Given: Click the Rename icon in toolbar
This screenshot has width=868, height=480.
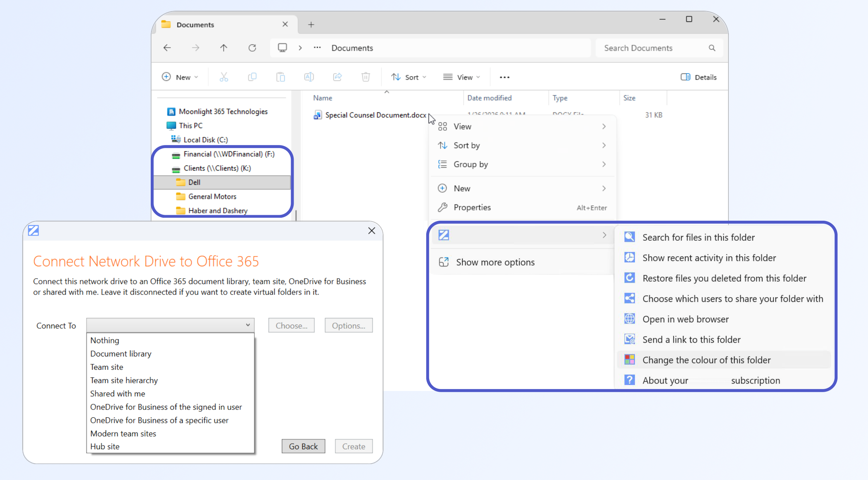Looking at the screenshot, I should (309, 77).
